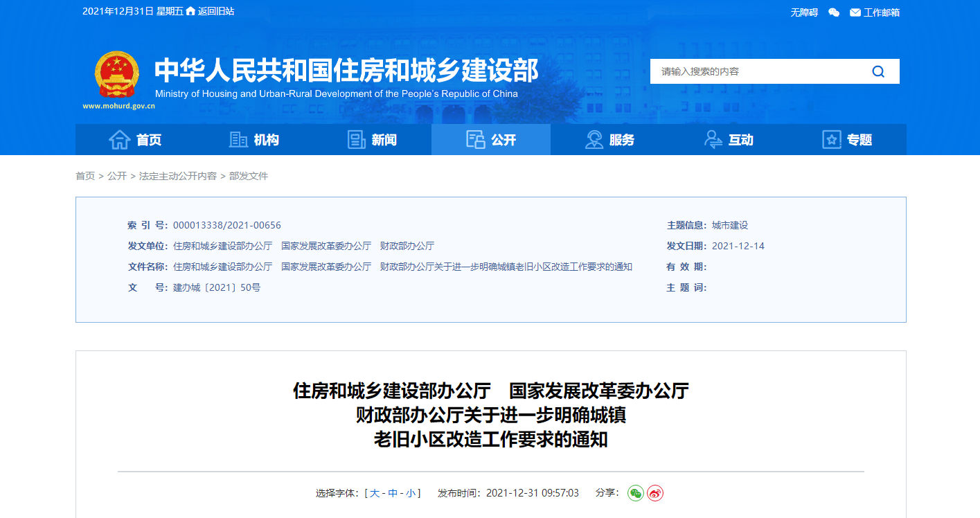Image resolution: width=980 pixels, height=518 pixels.
Task: Click the 文件名称 value text
Action: tap(402, 267)
